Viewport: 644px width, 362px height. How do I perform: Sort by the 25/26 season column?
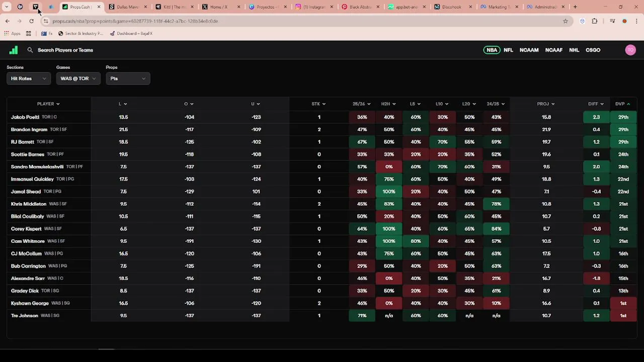click(x=362, y=104)
